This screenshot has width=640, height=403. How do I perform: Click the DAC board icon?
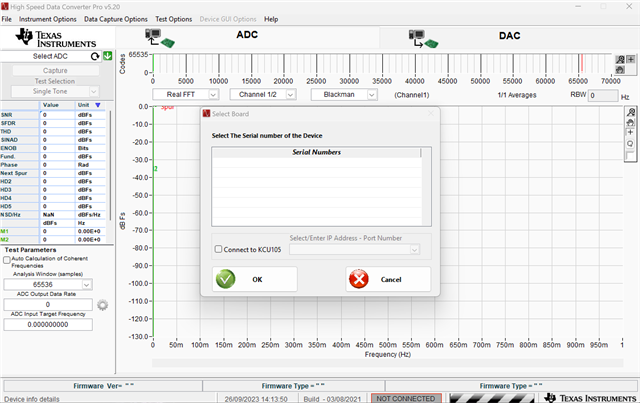click(x=423, y=39)
